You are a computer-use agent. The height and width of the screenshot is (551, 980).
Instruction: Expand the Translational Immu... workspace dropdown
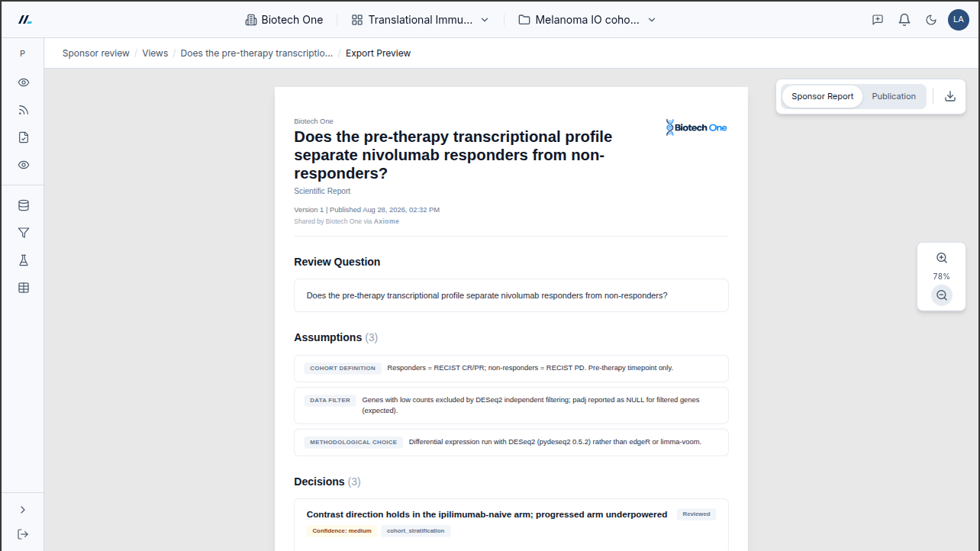pos(420,20)
